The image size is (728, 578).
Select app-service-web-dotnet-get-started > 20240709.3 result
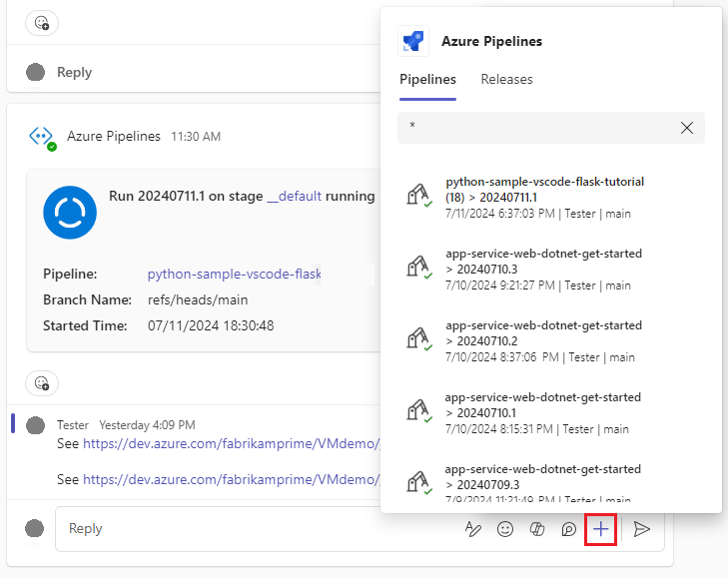pyautogui.click(x=550, y=483)
